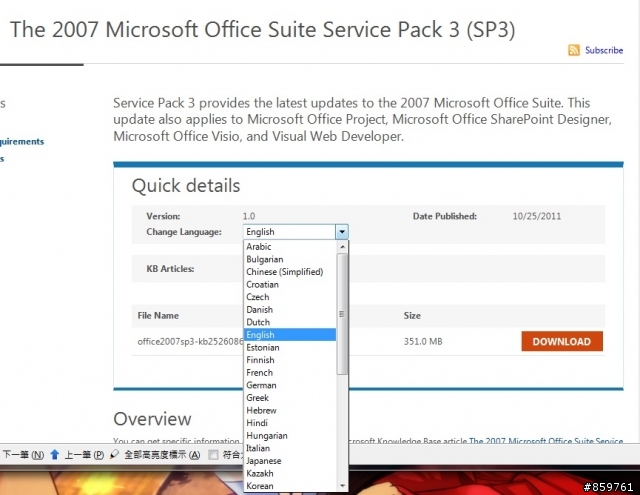
Task: Select highlighted English list option
Action: (x=290, y=335)
